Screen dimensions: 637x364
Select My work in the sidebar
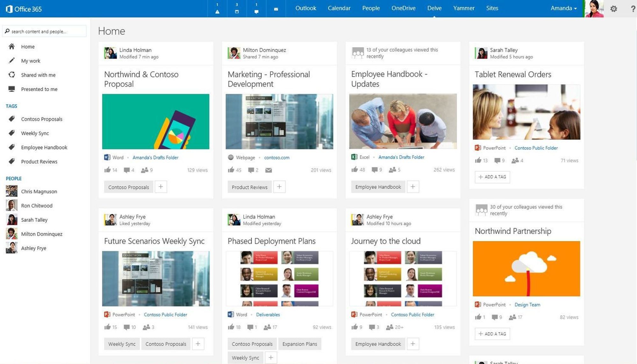click(x=31, y=60)
